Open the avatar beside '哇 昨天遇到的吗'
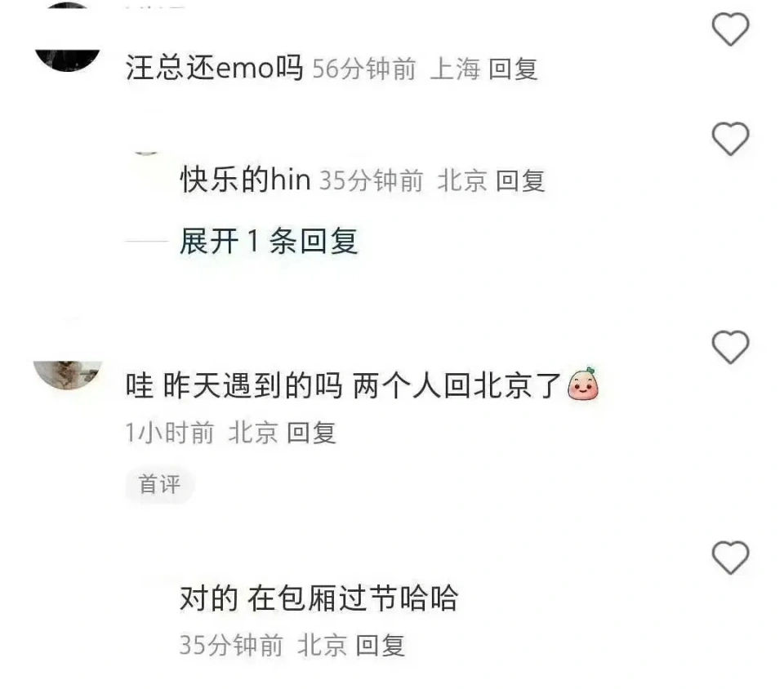784x689 pixels. (x=68, y=375)
